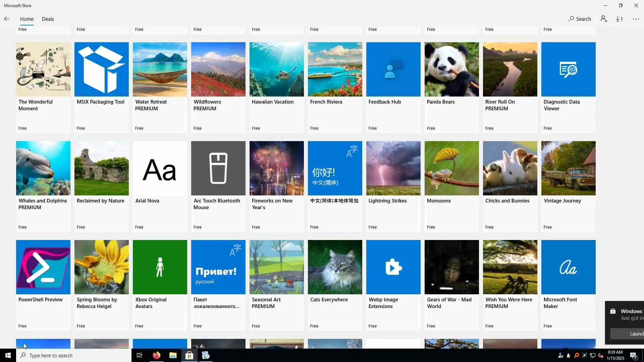Open Xbox Original Avatars tile
The image size is (644, 362).
[x=160, y=267]
